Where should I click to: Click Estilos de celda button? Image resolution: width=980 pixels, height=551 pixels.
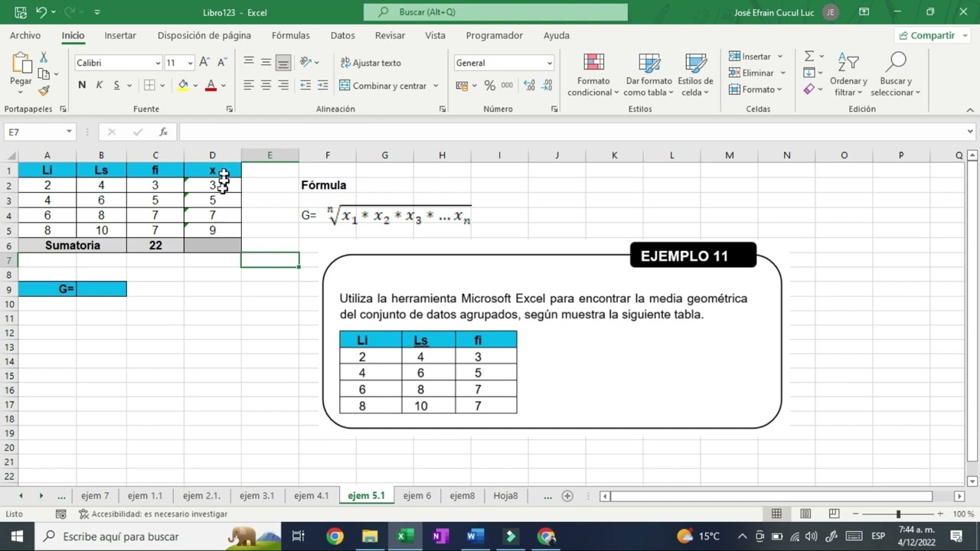tap(695, 75)
